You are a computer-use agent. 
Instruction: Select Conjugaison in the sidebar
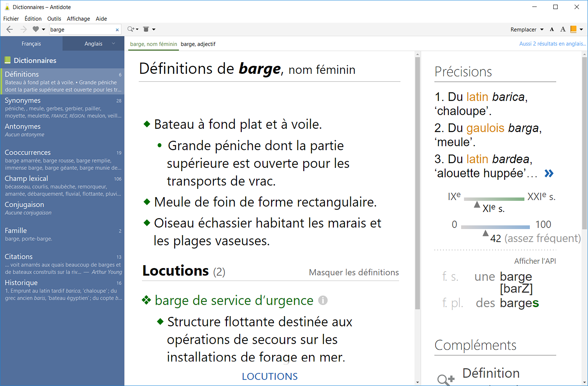point(62,209)
